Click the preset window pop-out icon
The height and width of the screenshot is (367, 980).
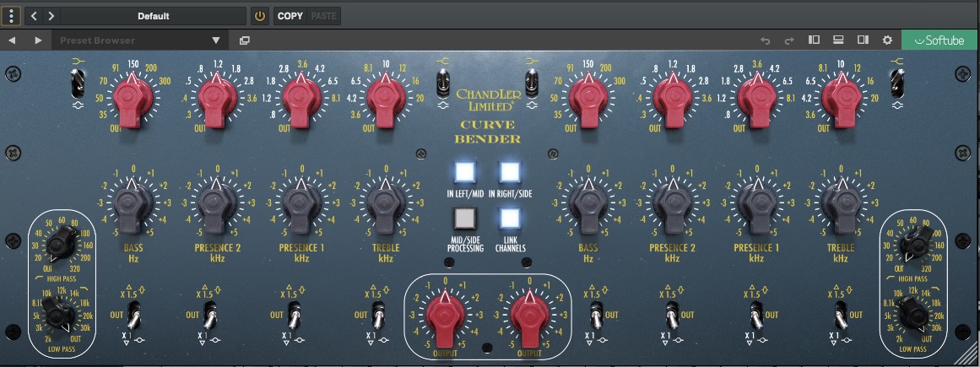click(x=245, y=40)
